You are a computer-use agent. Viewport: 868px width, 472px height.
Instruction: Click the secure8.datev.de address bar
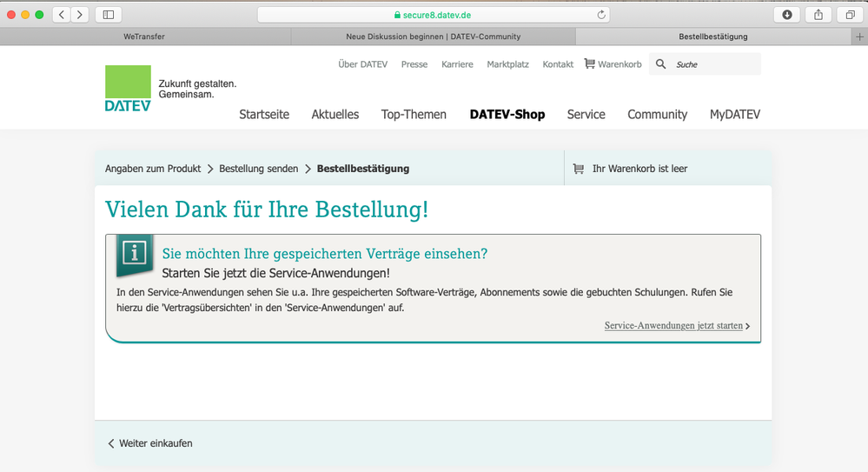pyautogui.click(x=433, y=15)
